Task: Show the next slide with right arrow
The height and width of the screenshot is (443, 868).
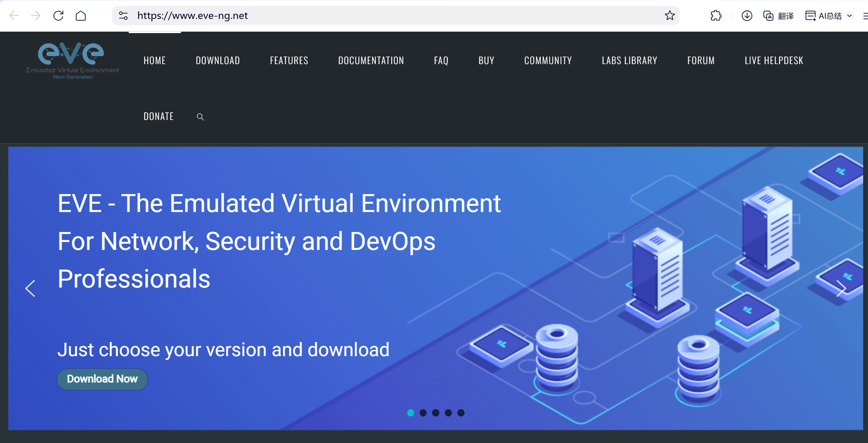Action: (841, 288)
